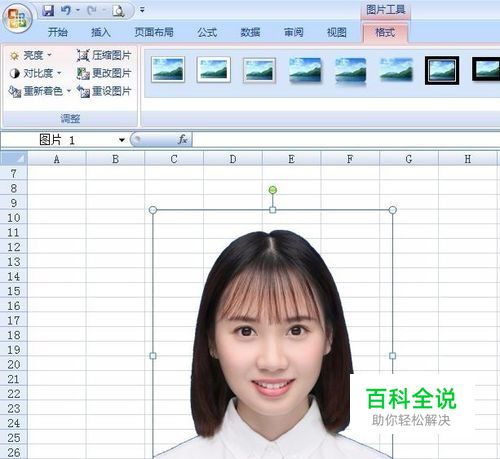Select row 26 header
500x459 pixels.
point(14,452)
